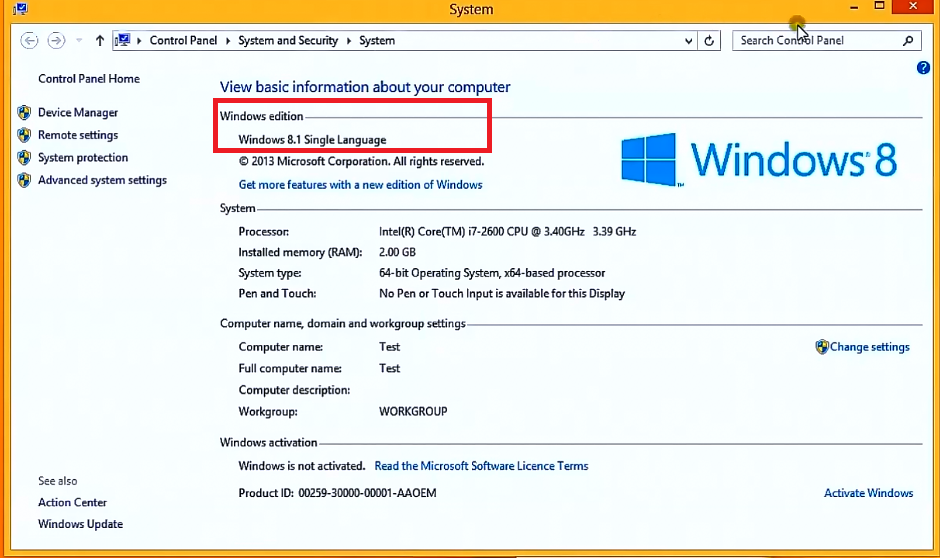Open Control Panel Home
The width and height of the screenshot is (940, 558).
tap(89, 79)
